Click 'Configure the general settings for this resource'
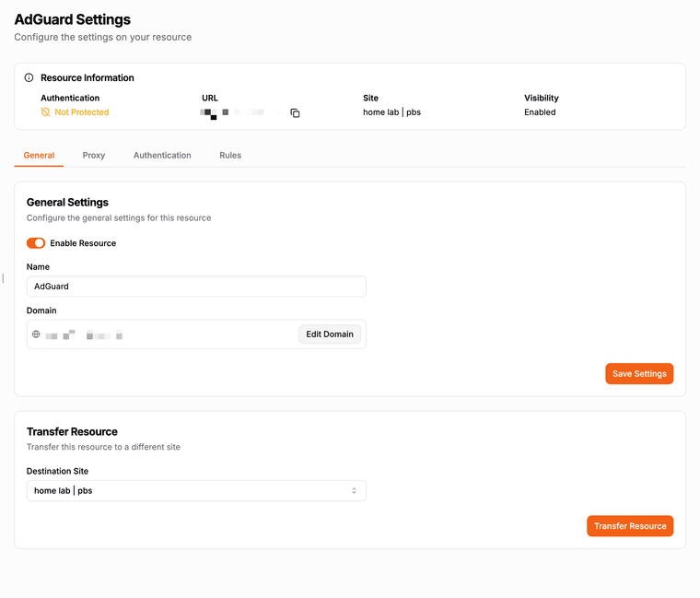This screenshot has width=700, height=598. (119, 218)
